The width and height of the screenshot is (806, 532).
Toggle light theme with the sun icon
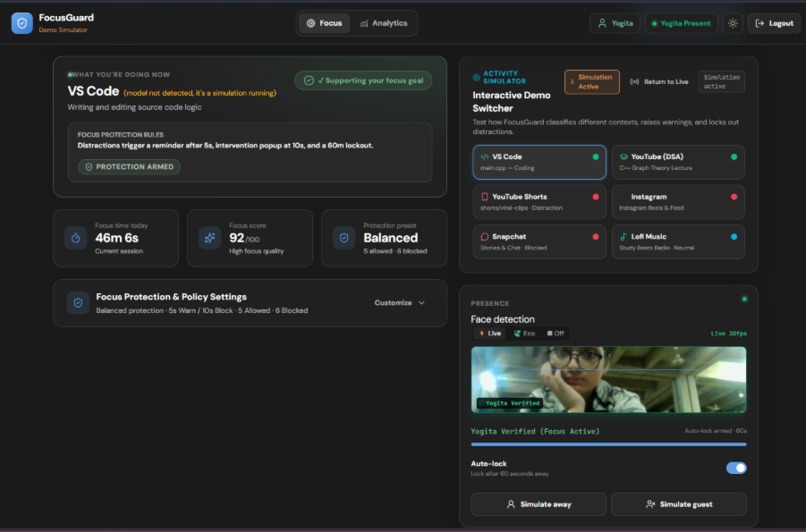coord(733,23)
